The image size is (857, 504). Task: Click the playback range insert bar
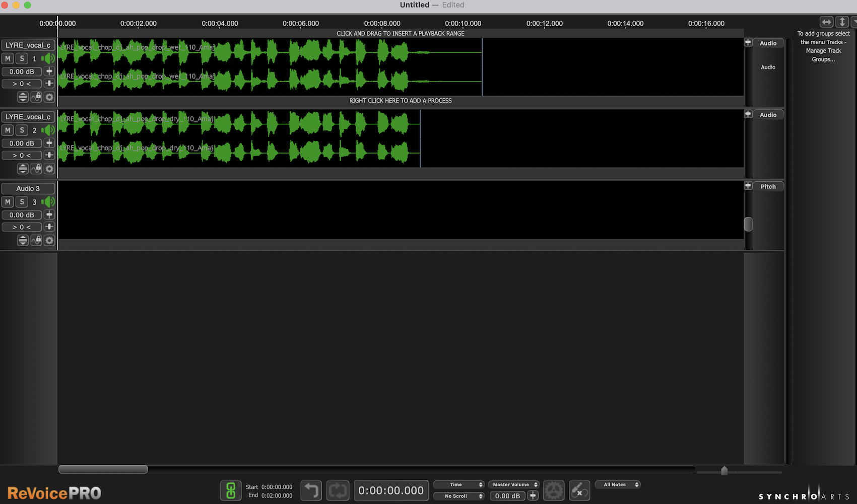point(401,33)
